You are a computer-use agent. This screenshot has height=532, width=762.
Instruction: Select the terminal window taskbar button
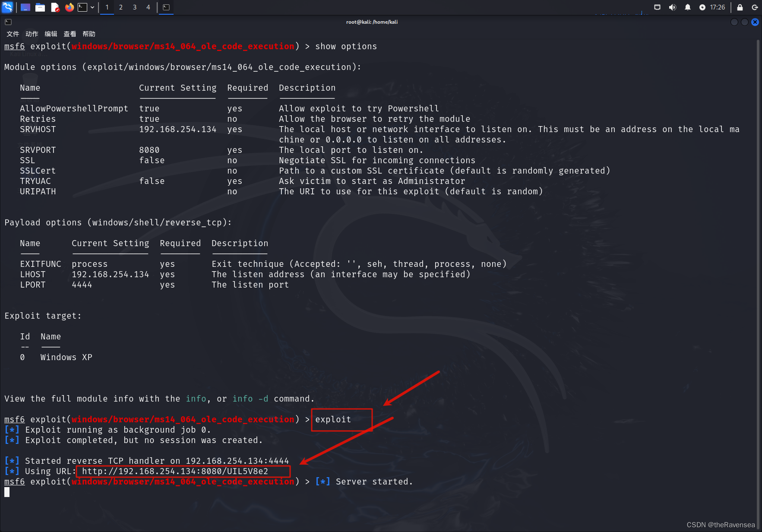point(166,7)
